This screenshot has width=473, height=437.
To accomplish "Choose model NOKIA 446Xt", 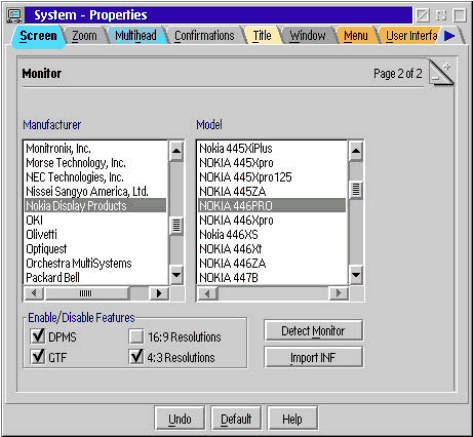I will [x=272, y=249].
